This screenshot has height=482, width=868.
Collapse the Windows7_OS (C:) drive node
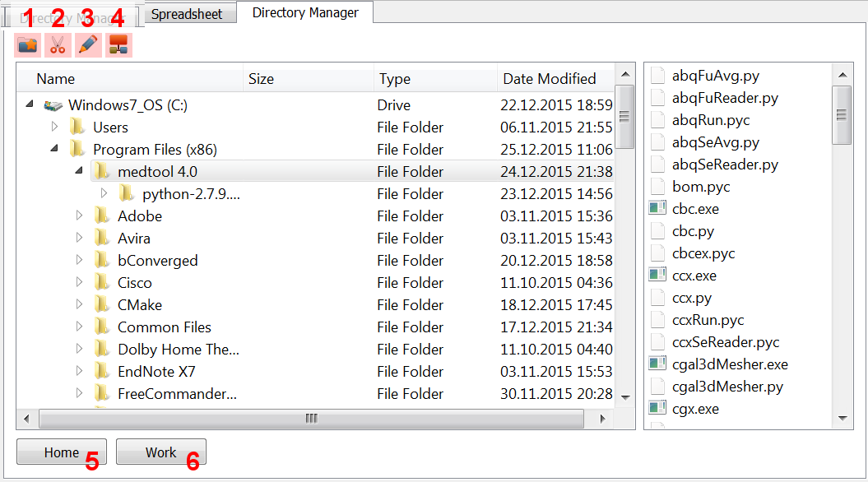(30, 104)
